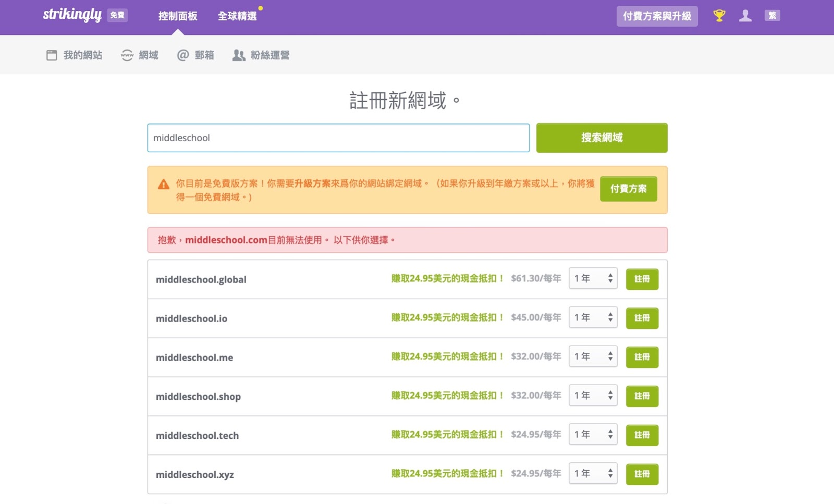Click the green 搜索網域 search button
The image size is (834, 504).
[x=602, y=138]
